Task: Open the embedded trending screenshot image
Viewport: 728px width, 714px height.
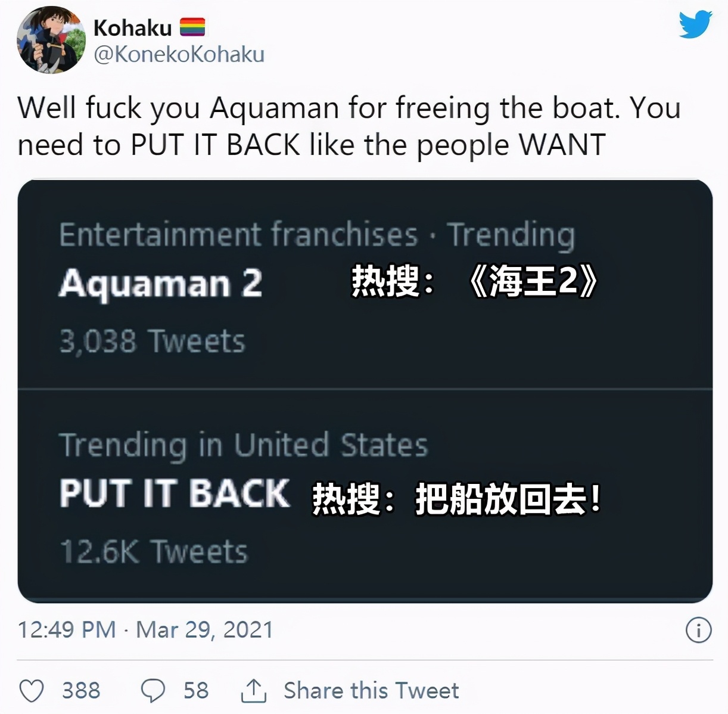Action: (x=365, y=391)
